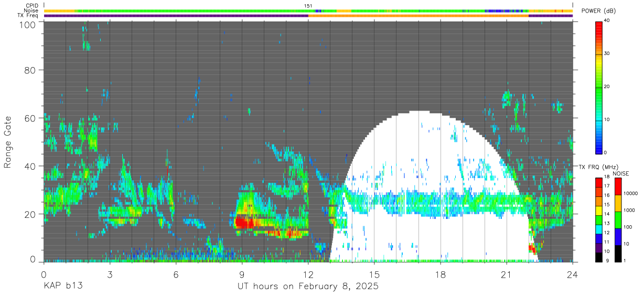Click the "Range Gate" vertical axis title
This screenshot has height=297, width=644.
[8, 142]
